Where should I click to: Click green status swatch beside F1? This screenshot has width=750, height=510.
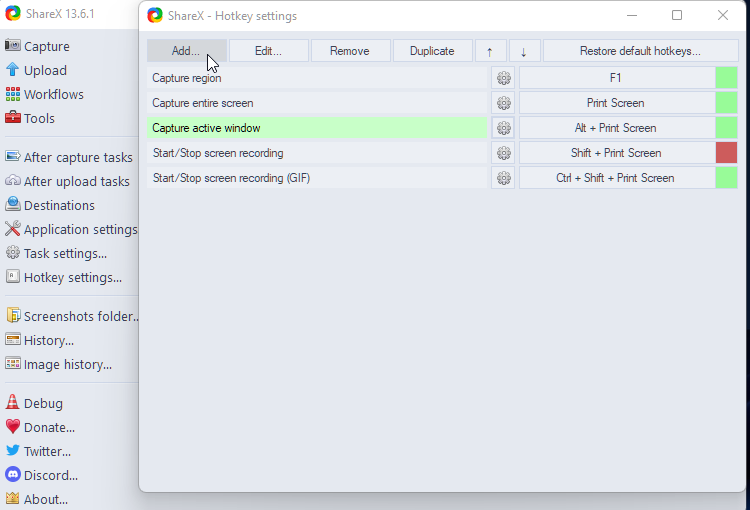pos(727,78)
